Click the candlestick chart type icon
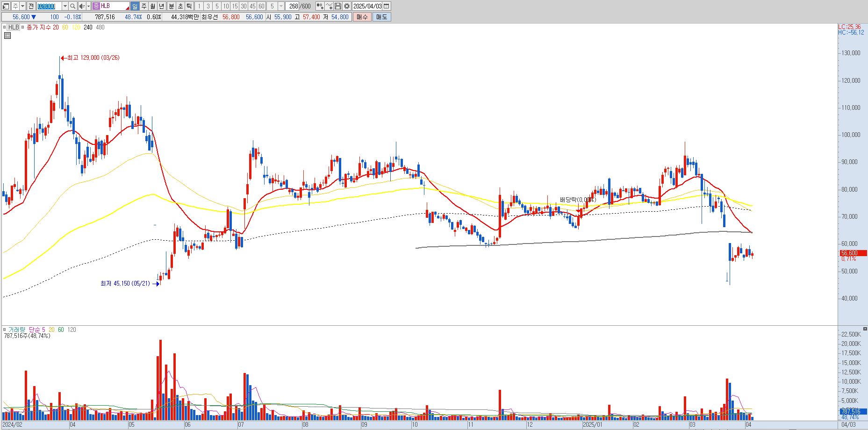Viewport: 868px width, 430px height. (x=320, y=6)
